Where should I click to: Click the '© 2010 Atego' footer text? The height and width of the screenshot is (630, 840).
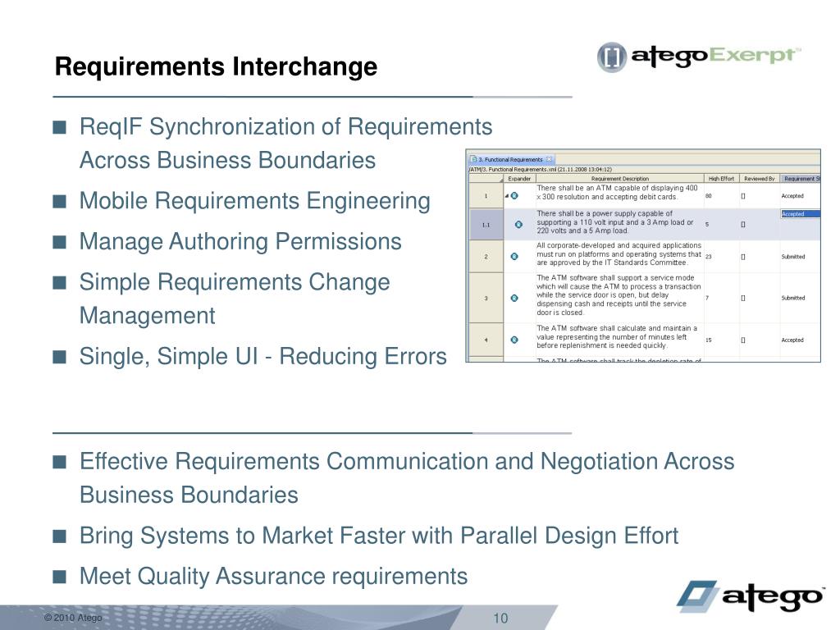click(x=73, y=618)
